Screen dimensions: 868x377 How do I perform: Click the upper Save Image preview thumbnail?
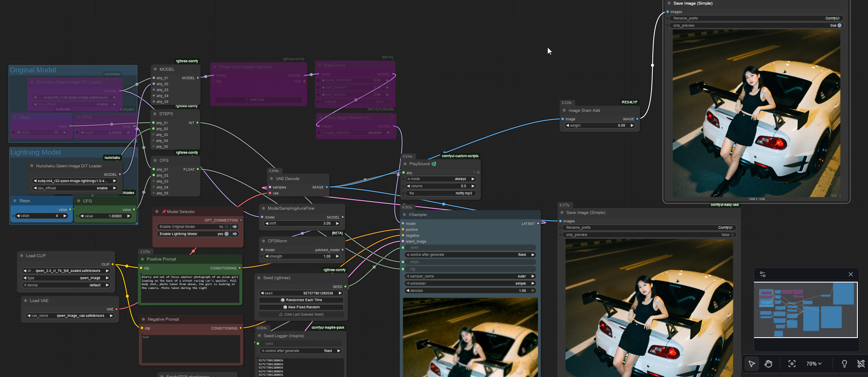[756, 113]
